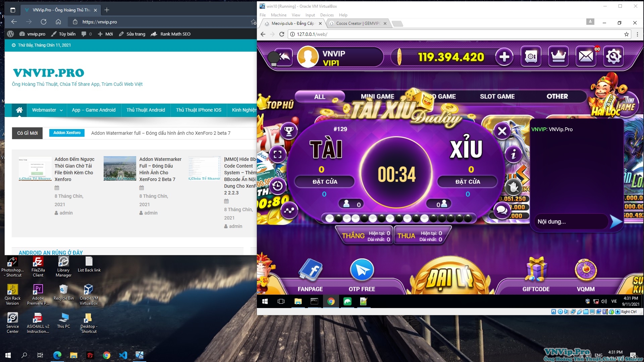Viewport: 644px width, 362px height.
Task: Open the bet history clock icon
Action: [x=277, y=185]
